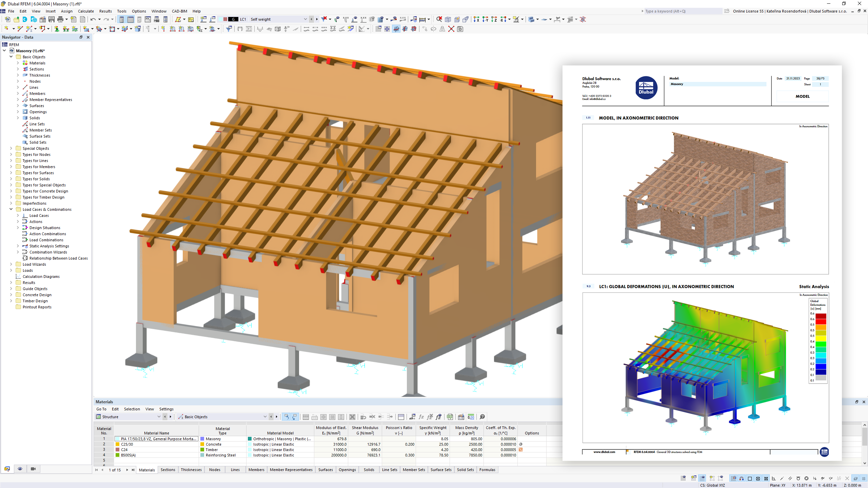Expand the Structural Objects tree item

(11, 148)
